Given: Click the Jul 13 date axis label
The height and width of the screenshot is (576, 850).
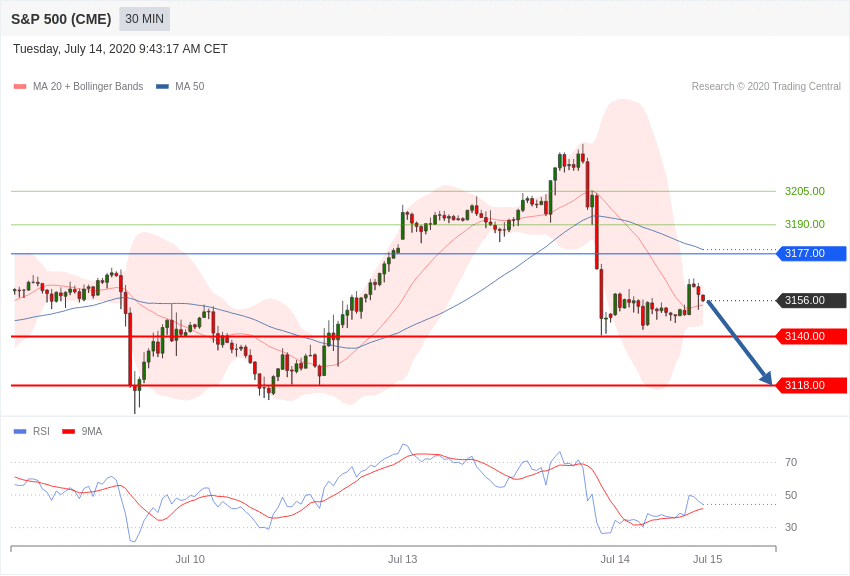Looking at the screenshot, I should coord(403,559).
